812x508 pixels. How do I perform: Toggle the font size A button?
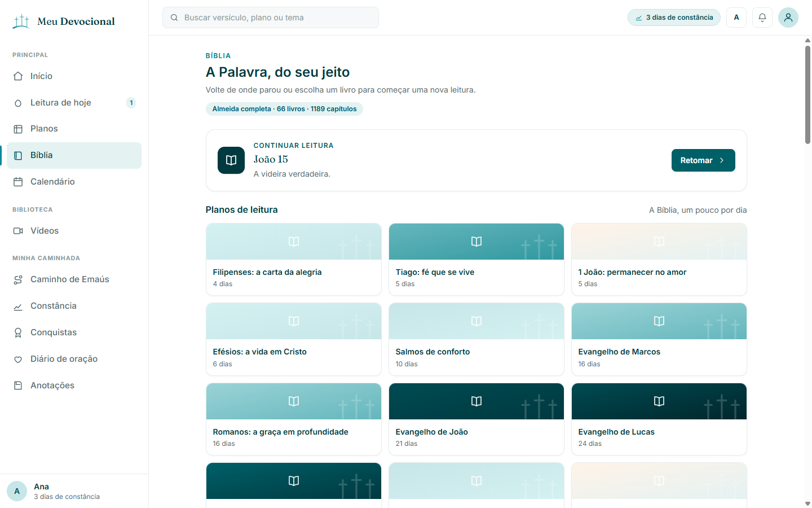click(736, 17)
